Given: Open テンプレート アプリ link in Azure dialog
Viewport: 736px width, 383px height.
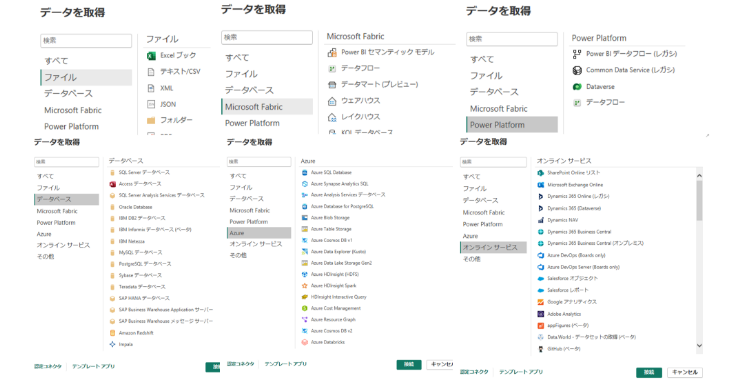Looking at the screenshot, I should coord(285,364).
